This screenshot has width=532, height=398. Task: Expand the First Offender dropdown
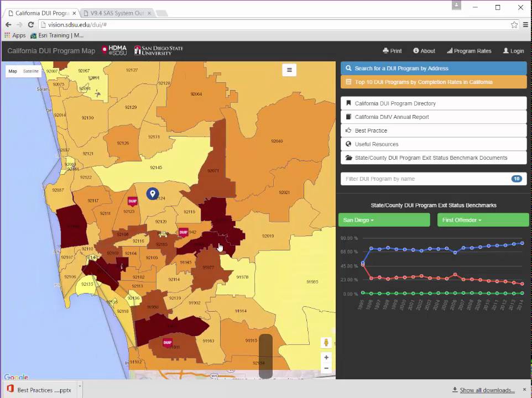[483, 220]
